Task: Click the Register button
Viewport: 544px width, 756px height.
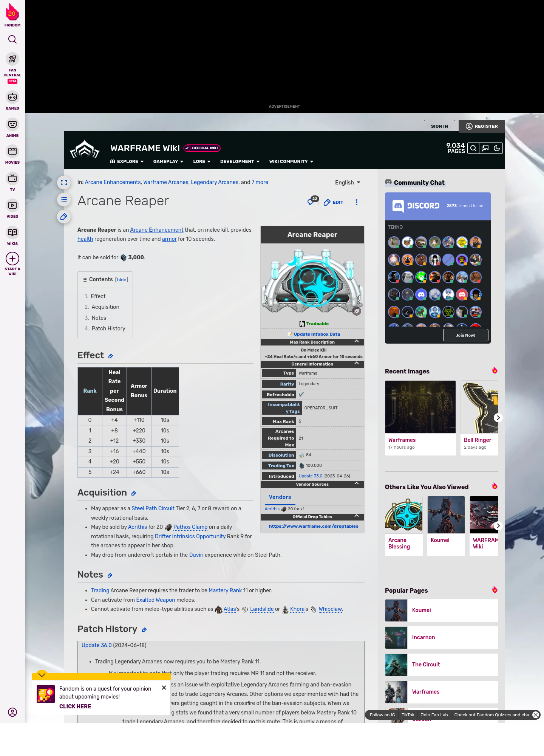Action: click(x=482, y=126)
